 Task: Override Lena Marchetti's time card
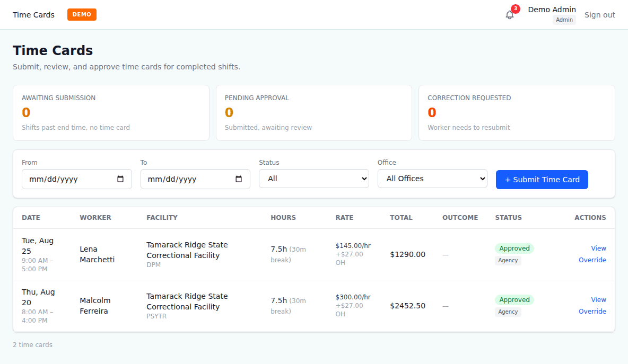[x=592, y=260]
